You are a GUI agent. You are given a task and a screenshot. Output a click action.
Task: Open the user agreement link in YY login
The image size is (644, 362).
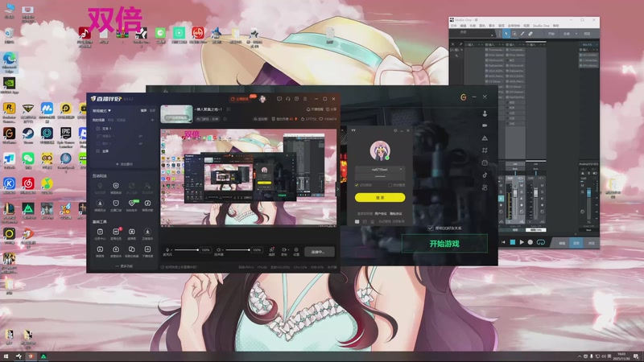[x=381, y=213]
